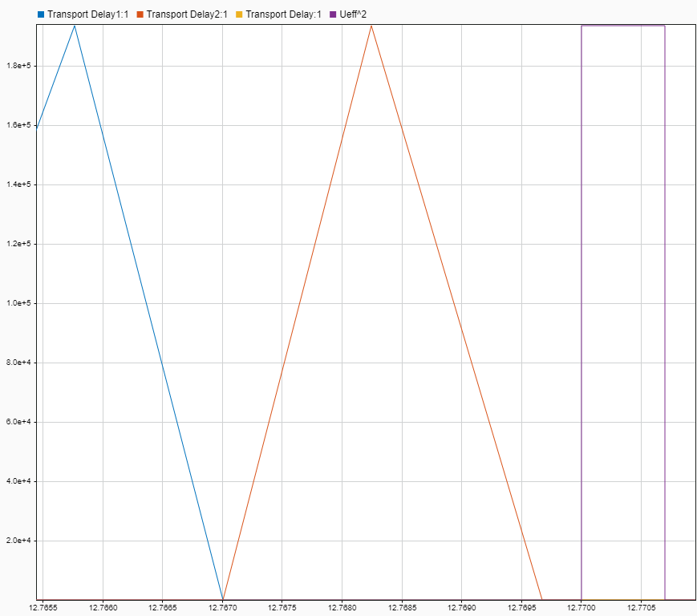Select the Transport Delay:1 legend label
The height and width of the screenshot is (616, 697).
click(x=283, y=14)
